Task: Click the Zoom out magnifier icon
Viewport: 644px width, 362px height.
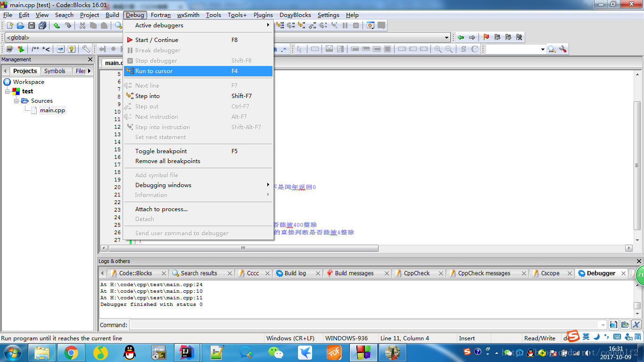Action: point(449,49)
